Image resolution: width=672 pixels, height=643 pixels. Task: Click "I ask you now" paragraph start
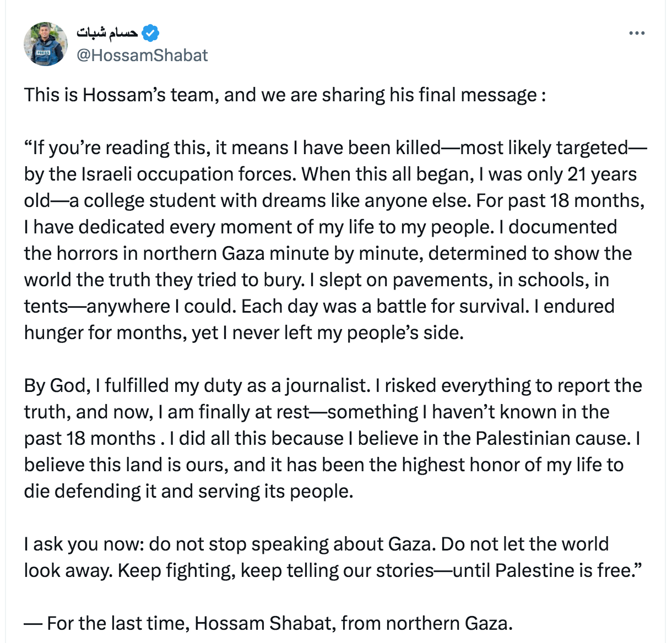[x=84, y=544]
